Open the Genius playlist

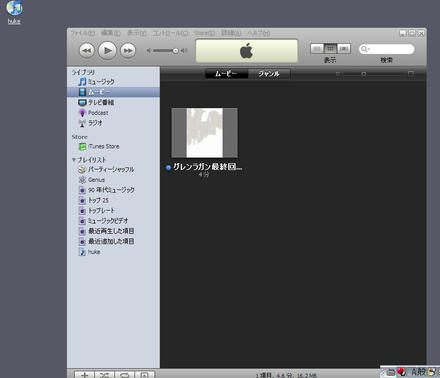[92, 180]
